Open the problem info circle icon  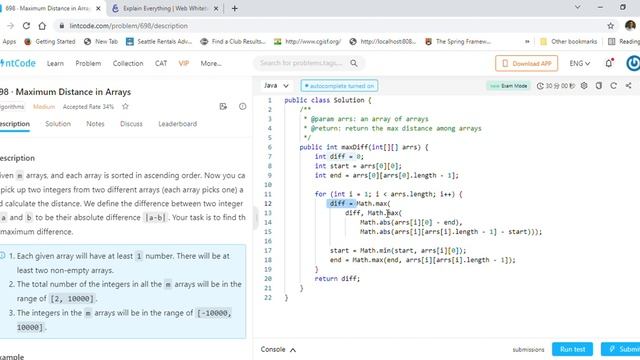[242, 107]
